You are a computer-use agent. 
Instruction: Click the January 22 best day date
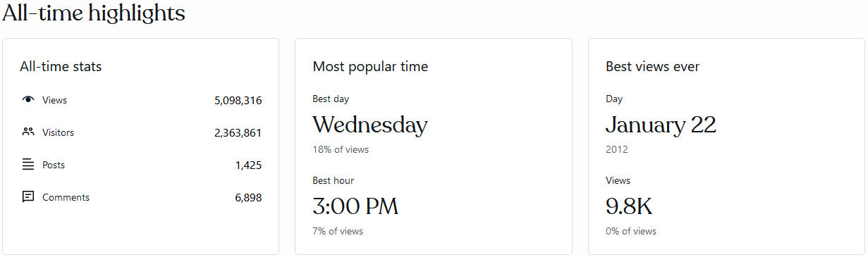tap(661, 125)
